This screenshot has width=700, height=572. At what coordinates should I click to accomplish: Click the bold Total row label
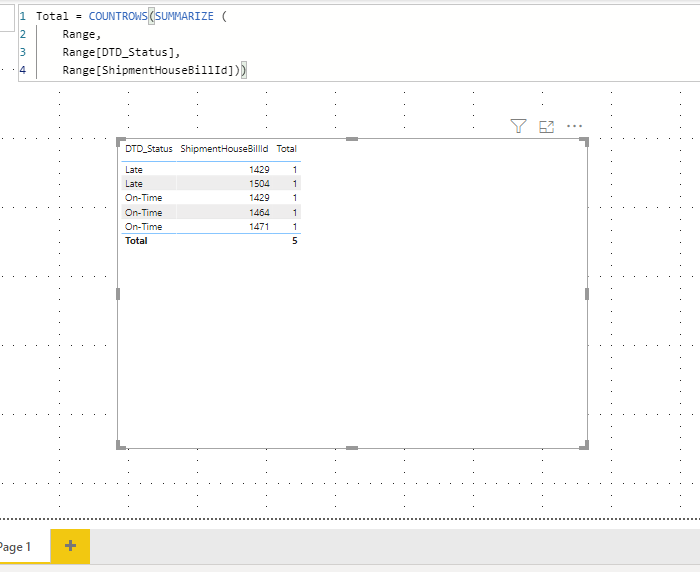(136, 241)
